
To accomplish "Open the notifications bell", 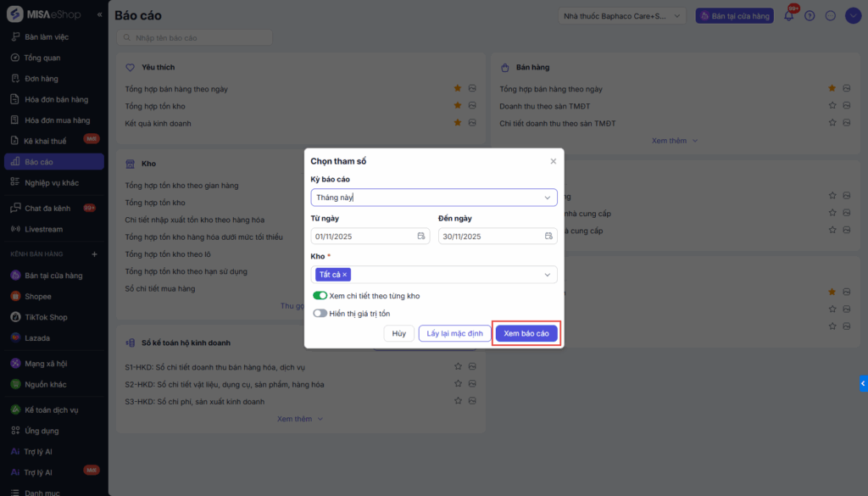I will pos(788,15).
